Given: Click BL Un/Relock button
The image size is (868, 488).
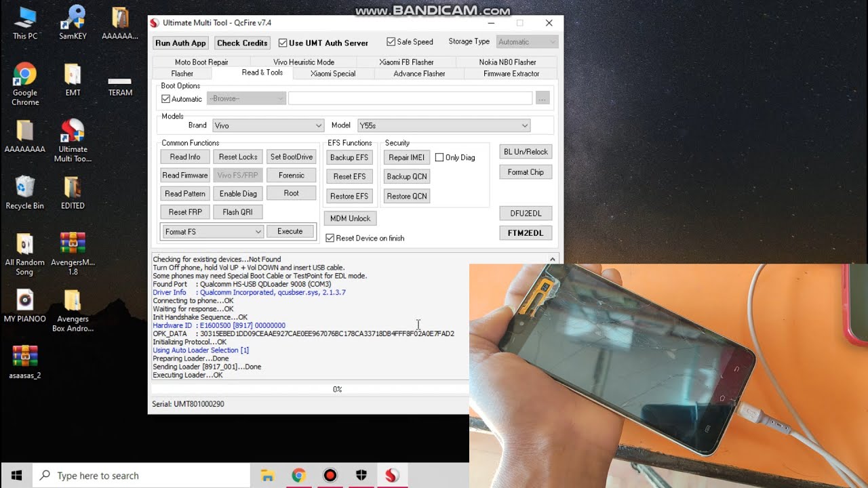Looking at the screenshot, I should 526,152.
